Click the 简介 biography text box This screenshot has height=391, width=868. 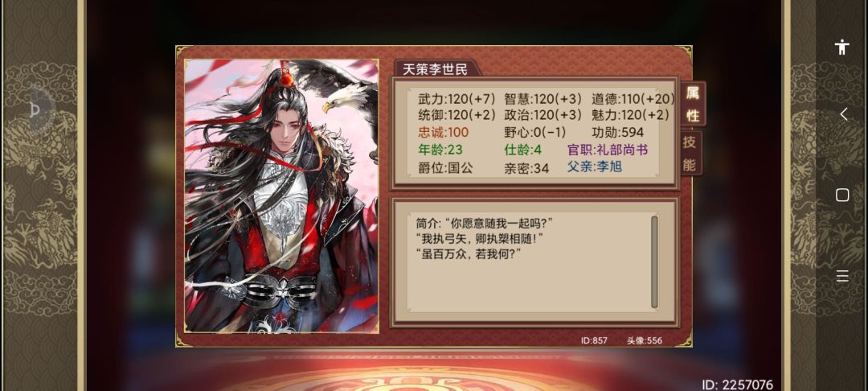coord(534,262)
